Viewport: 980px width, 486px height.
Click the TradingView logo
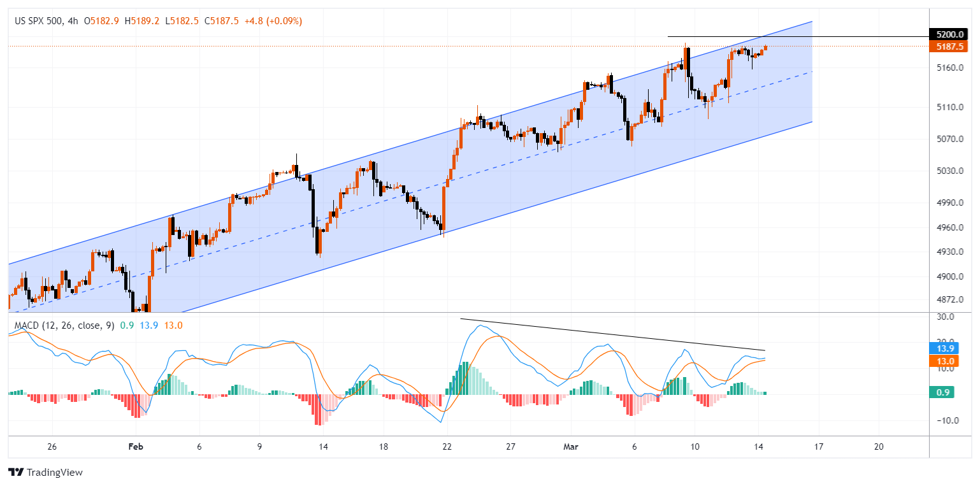[x=45, y=473]
